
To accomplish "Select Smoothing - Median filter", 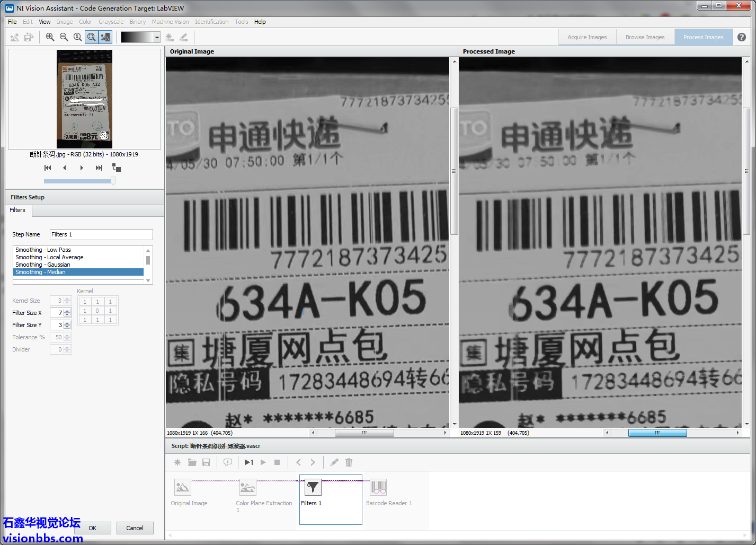I will [78, 272].
